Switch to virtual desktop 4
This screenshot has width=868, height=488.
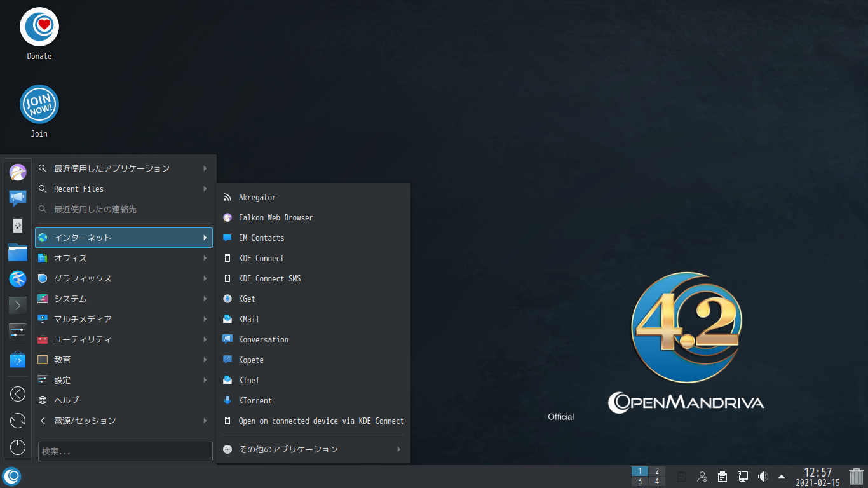point(657,482)
